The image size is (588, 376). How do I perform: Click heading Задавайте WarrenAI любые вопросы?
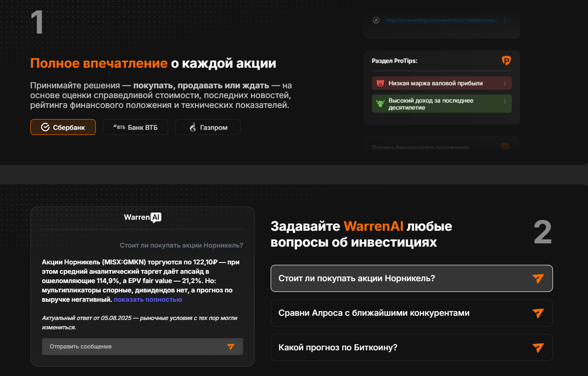(x=361, y=234)
